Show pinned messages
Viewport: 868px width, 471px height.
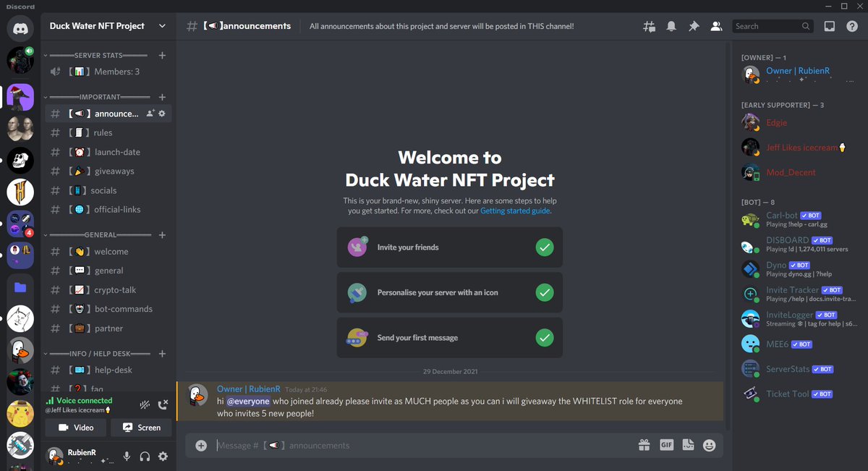point(694,26)
